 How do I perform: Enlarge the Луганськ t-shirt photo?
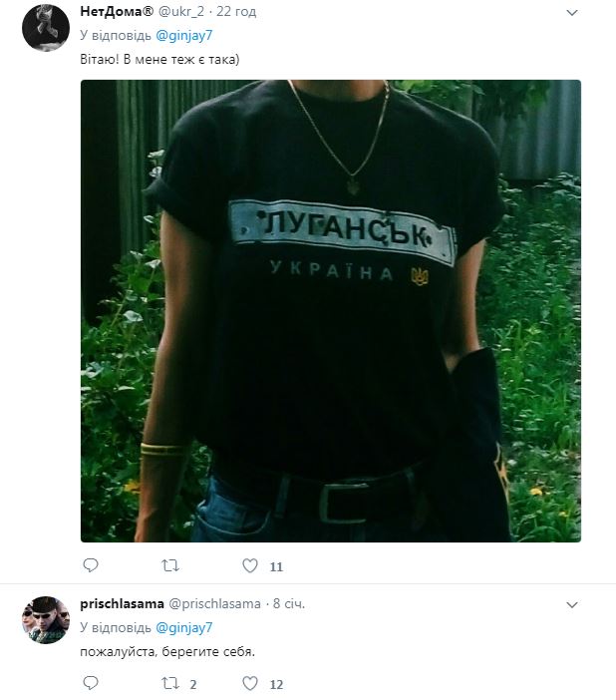point(331,311)
